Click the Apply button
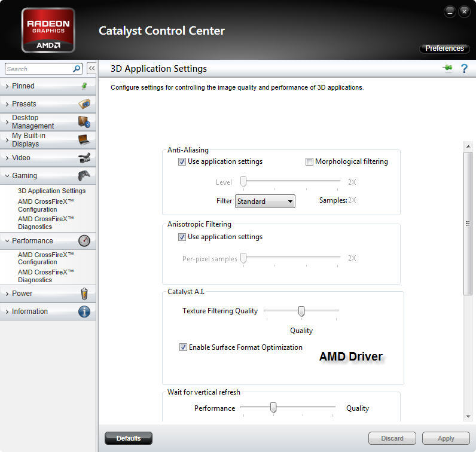 (446, 438)
